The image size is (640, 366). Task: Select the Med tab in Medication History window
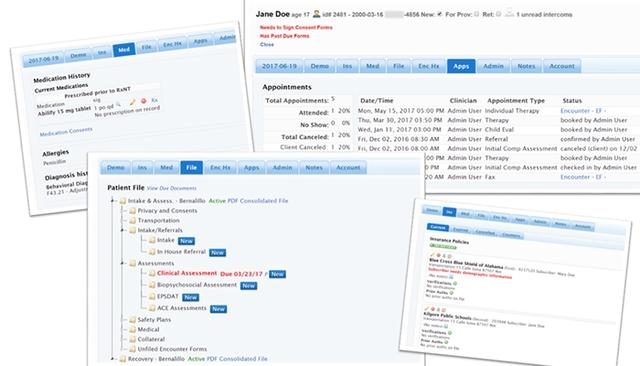pos(124,50)
